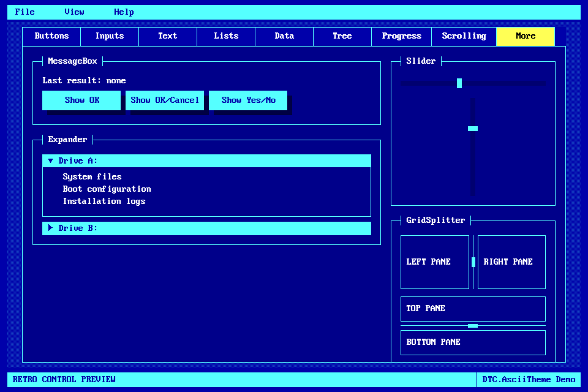Collapse the Drive A: expander

pos(206,161)
